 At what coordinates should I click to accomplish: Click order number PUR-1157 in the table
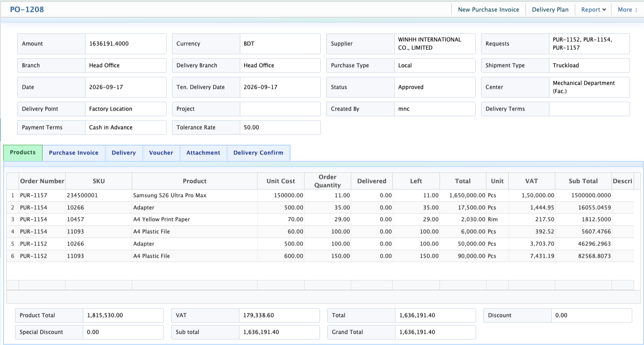(33, 195)
